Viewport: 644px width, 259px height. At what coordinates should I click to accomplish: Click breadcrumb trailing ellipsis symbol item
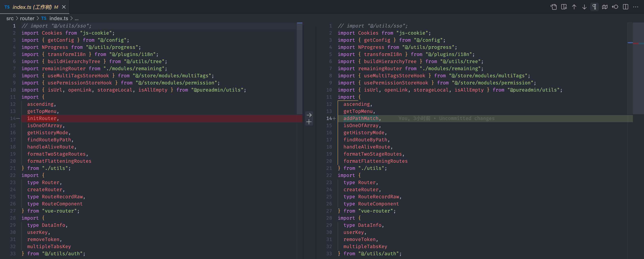point(77,18)
